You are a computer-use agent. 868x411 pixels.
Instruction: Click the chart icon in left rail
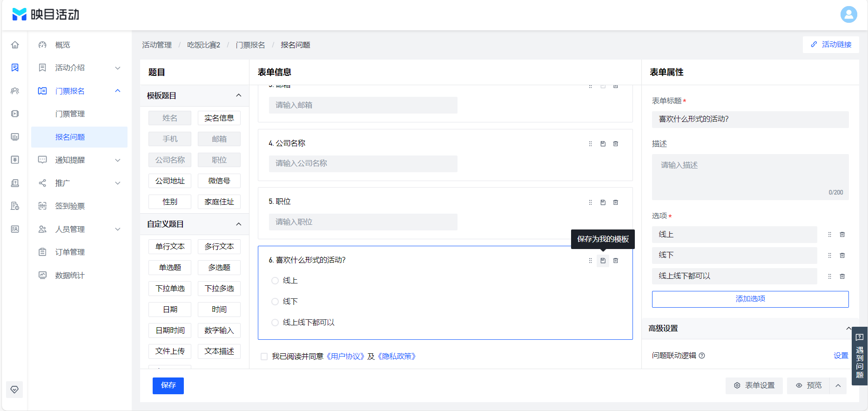point(15,136)
